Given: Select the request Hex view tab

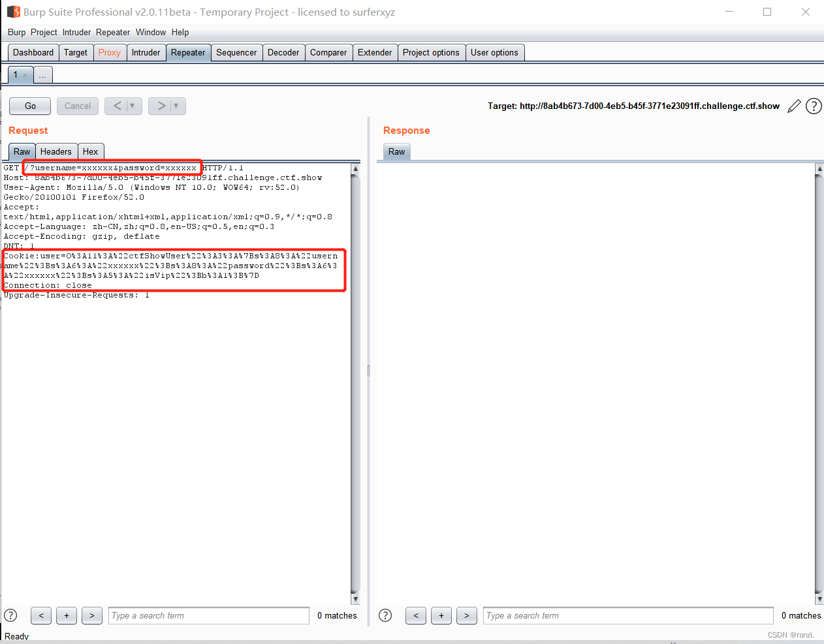Looking at the screenshot, I should 90,151.
